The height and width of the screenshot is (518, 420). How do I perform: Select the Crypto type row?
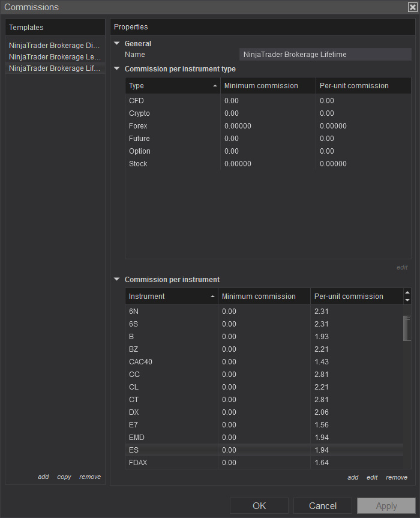coord(268,113)
